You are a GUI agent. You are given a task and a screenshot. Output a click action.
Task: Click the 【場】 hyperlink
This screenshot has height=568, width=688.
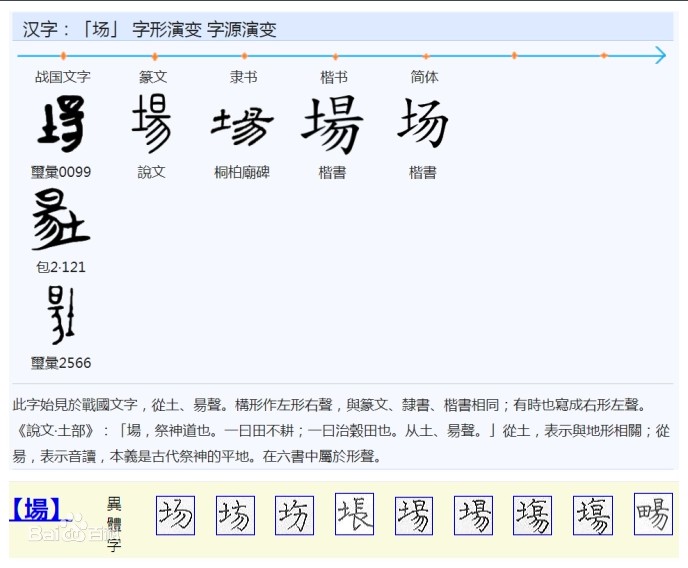click(x=38, y=509)
